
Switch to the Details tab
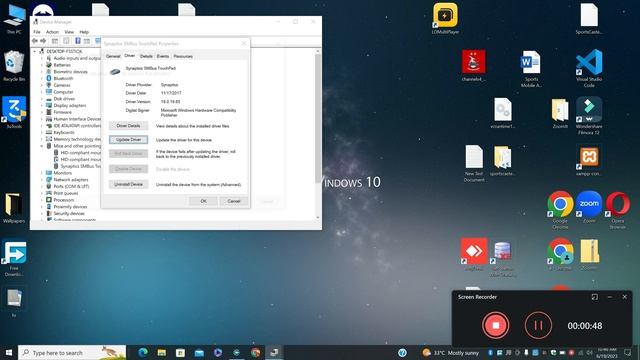coord(146,56)
